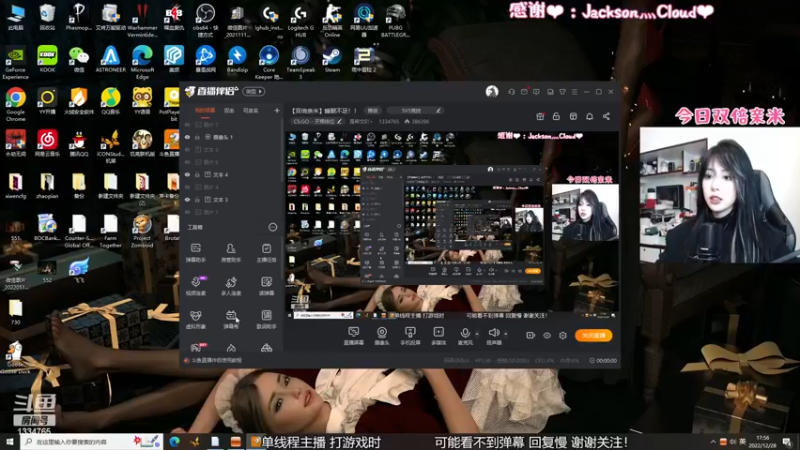
Task: Add a new scene with plus button
Action: pyautogui.click(x=277, y=110)
